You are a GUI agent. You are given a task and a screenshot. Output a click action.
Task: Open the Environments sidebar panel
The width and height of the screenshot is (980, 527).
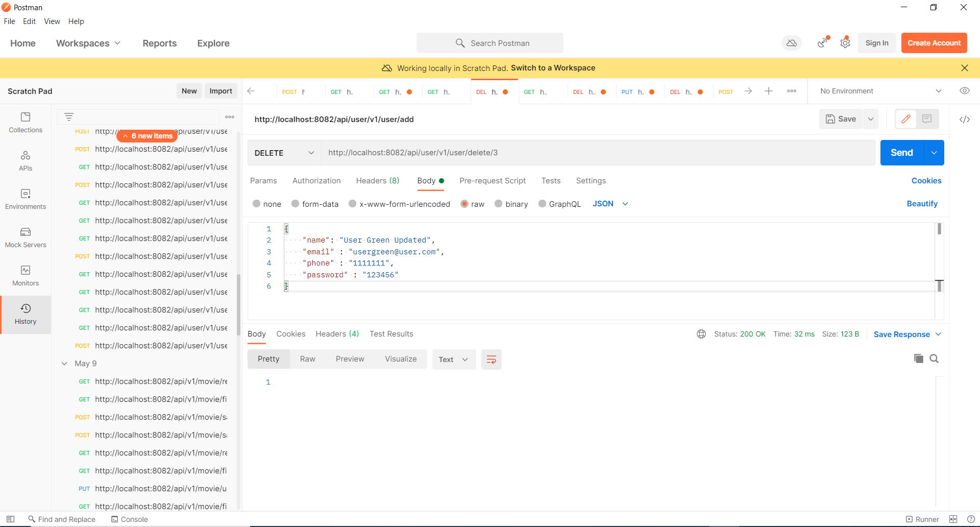coord(26,200)
